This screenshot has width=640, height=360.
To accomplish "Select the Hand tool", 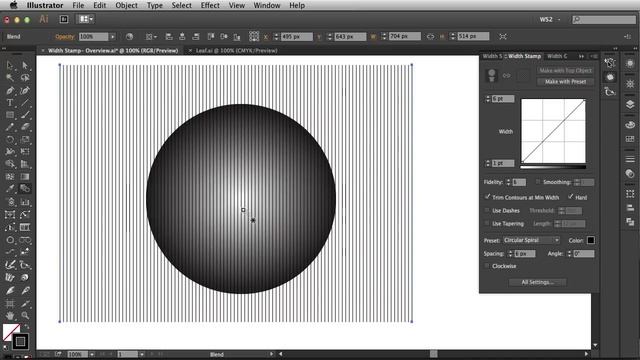I will coord(10,316).
